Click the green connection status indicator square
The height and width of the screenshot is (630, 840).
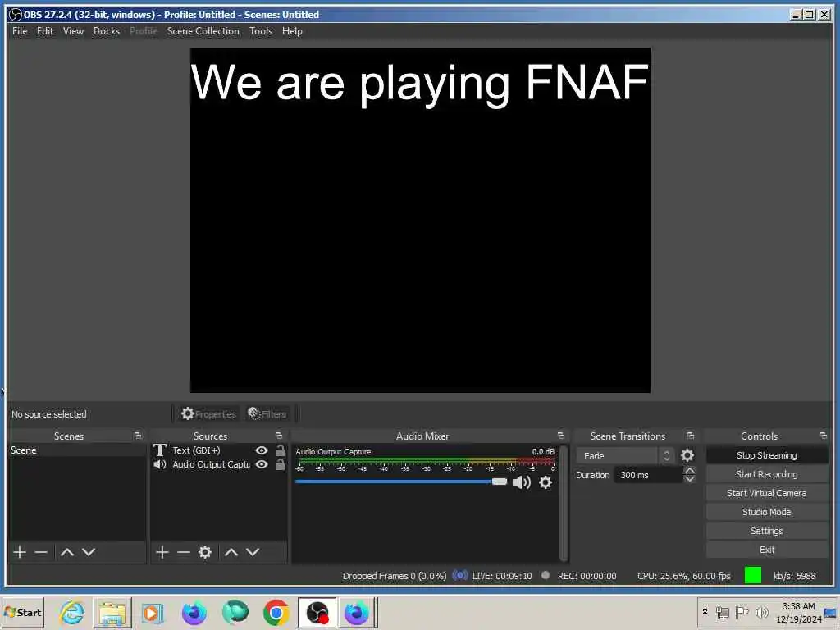[x=753, y=575]
